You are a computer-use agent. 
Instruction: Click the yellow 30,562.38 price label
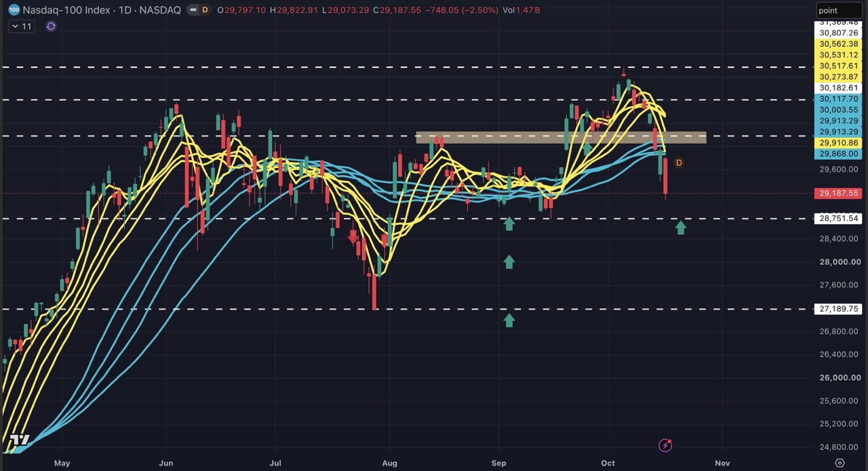(839, 44)
